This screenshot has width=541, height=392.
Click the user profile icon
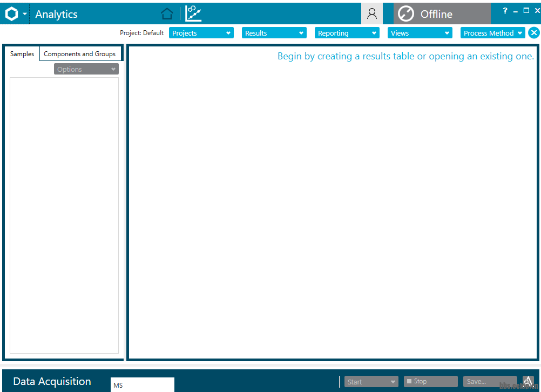(371, 14)
